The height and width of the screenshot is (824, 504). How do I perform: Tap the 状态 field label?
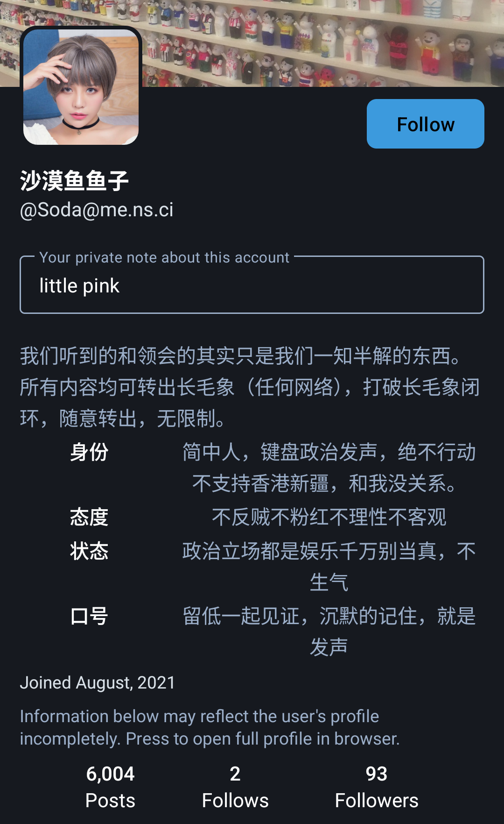point(89,551)
